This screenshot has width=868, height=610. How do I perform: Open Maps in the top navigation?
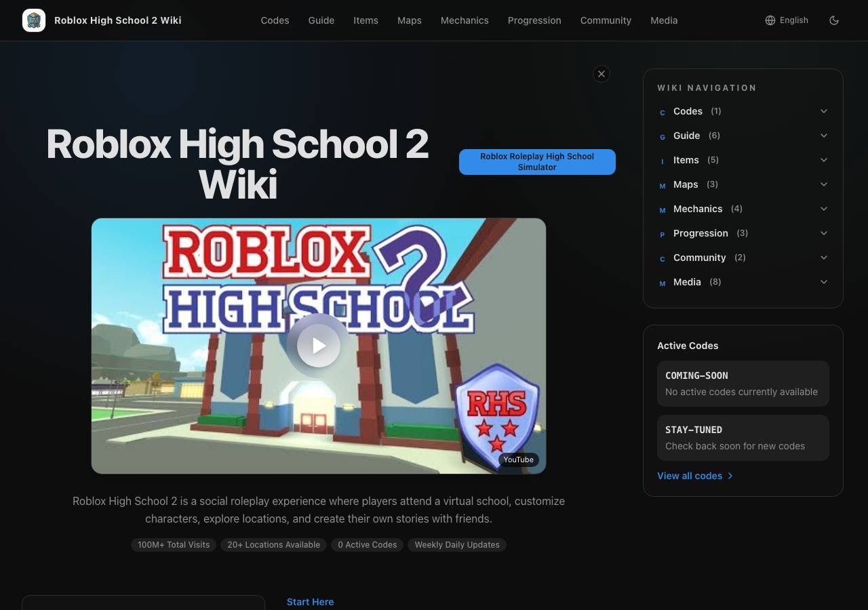pyautogui.click(x=410, y=20)
